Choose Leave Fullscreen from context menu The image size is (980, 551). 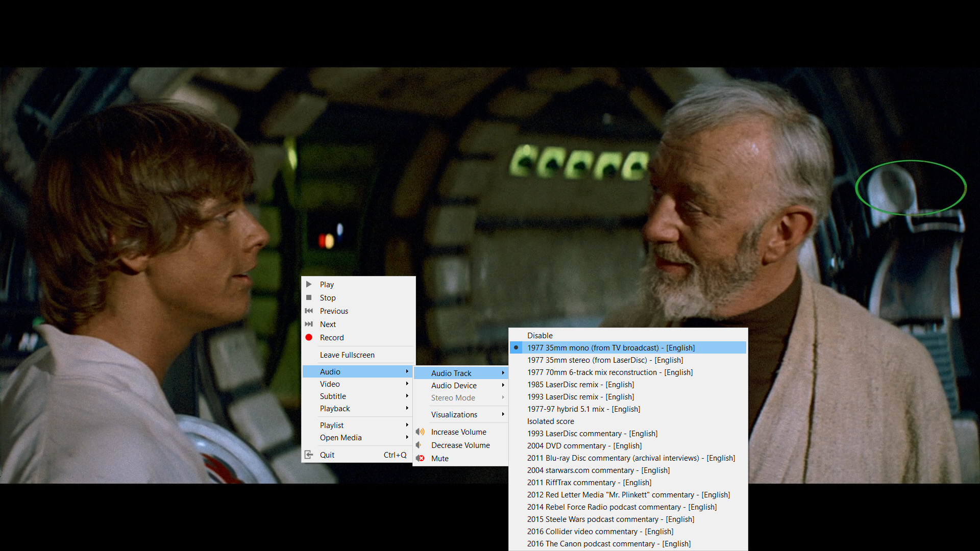(x=358, y=355)
